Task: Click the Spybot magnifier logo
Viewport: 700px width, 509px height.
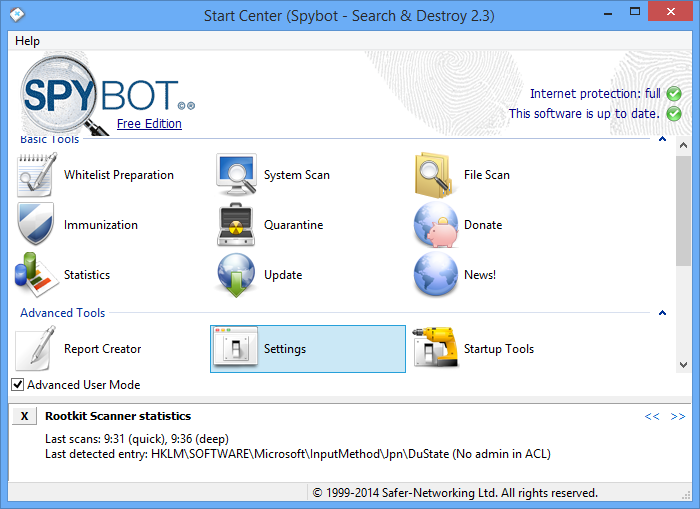Action: tap(59, 95)
